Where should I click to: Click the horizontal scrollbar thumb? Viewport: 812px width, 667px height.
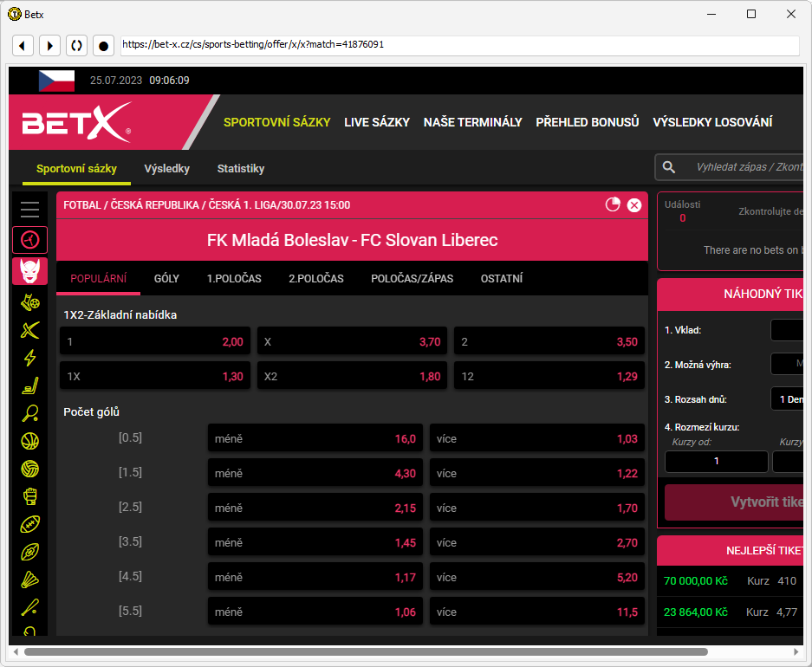click(366, 651)
